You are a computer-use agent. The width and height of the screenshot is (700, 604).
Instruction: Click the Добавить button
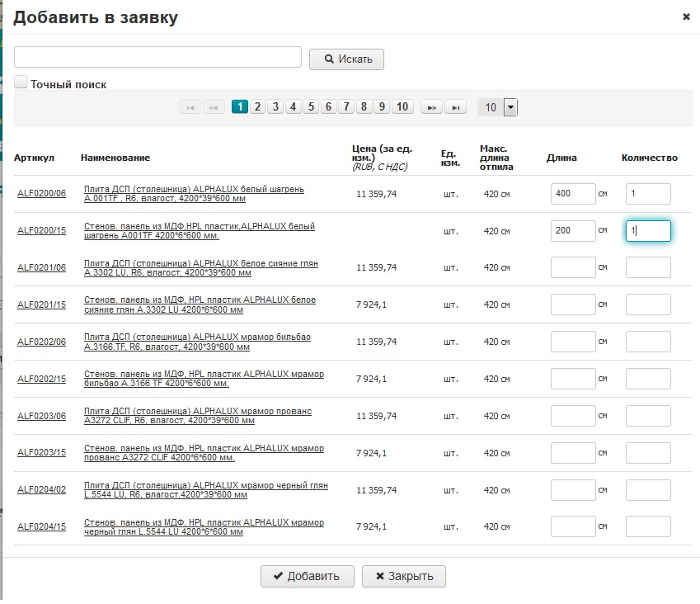[307, 576]
